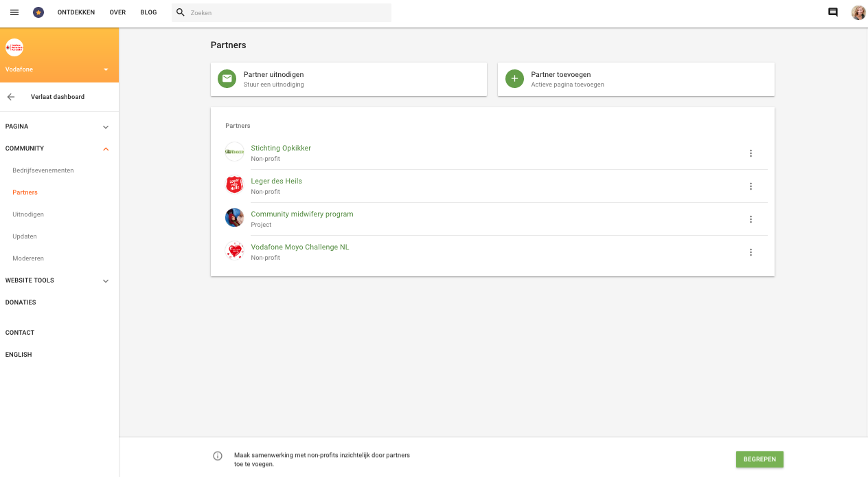Click Stichting Opkikker logo thumbnail
The image size is (868, 477).
tap(235, 152)
